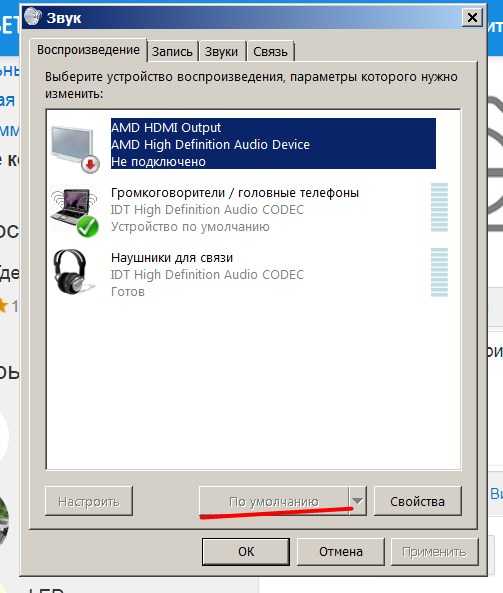Expand the По умолчанию dropdown arrow
Screen dimensions: 503x593
[357, 501]
